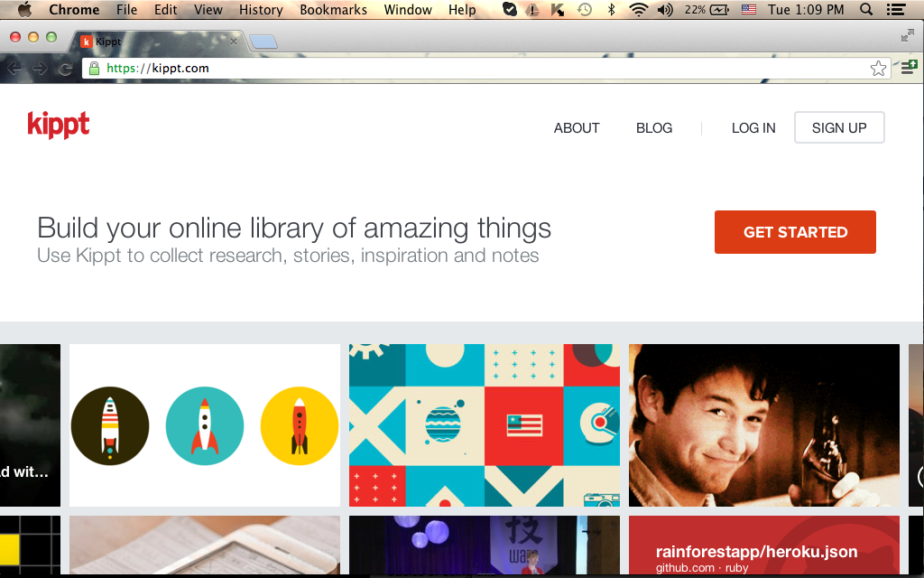Open the Help menu
Screen dimensions: 924x578
click(x=462, y=9)
